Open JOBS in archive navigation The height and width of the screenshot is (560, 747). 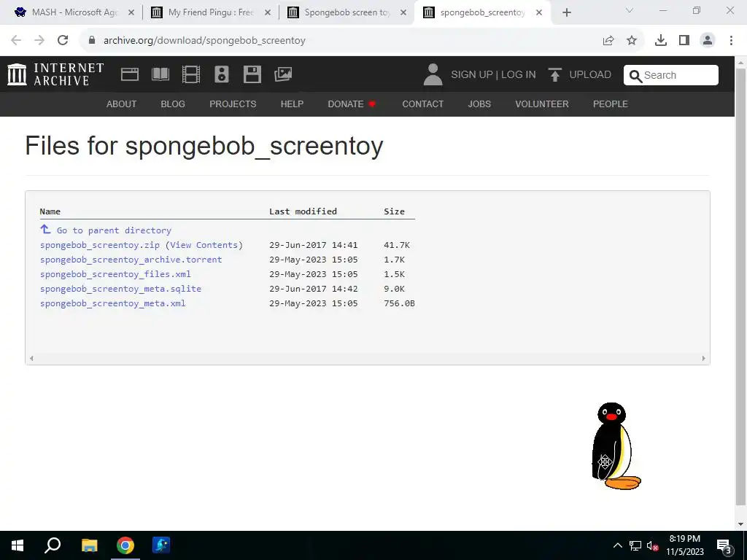pyautogui.click(x=479, y=104)
